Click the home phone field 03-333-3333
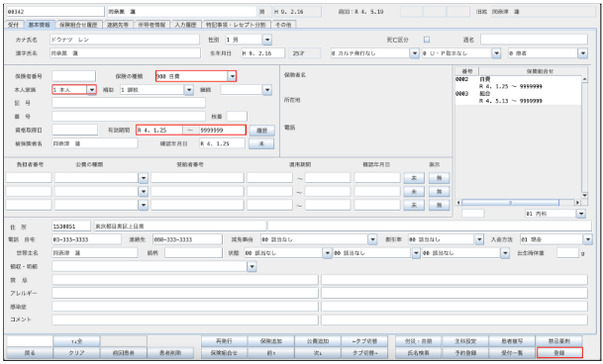The image size is (603, 364). pos(86,239)
